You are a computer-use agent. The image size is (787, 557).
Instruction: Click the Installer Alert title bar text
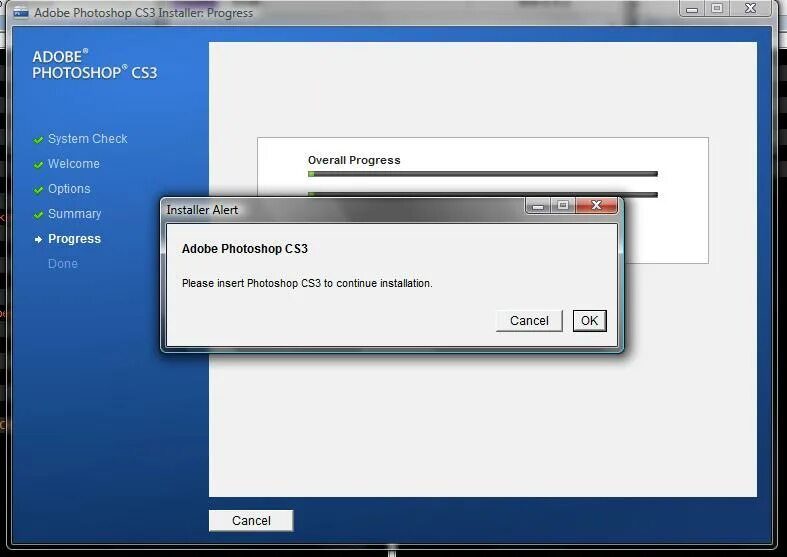(x=202, y=210)
